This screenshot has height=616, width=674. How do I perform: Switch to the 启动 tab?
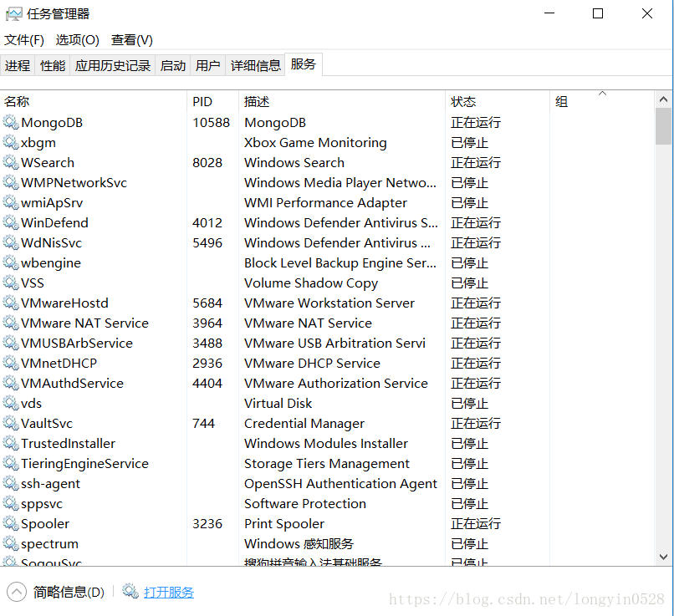[x=173, y=65]
